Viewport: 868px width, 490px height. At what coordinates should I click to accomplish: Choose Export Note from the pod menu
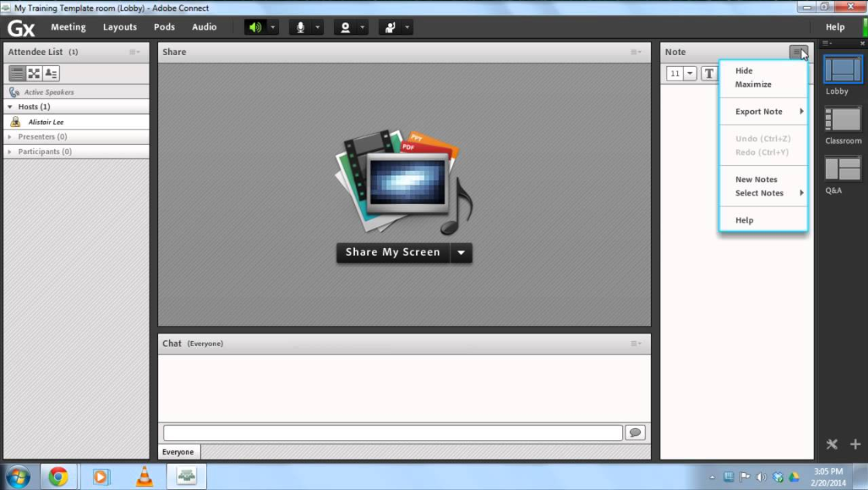[x=759, y=112]
